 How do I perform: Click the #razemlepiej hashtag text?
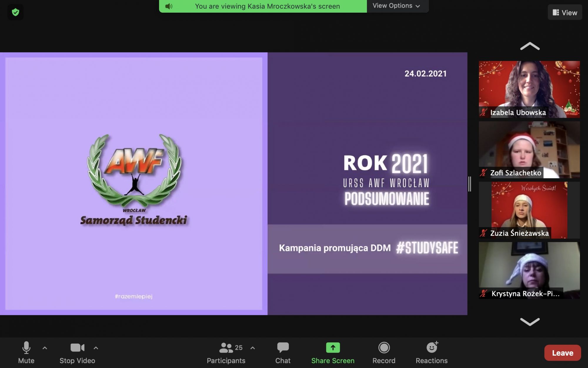134,296
